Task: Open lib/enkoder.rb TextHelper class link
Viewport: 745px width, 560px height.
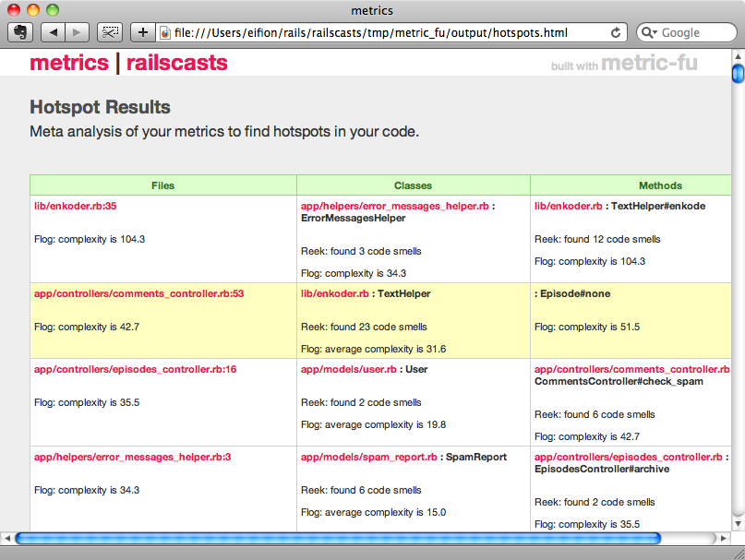Action: pos(334,293)
